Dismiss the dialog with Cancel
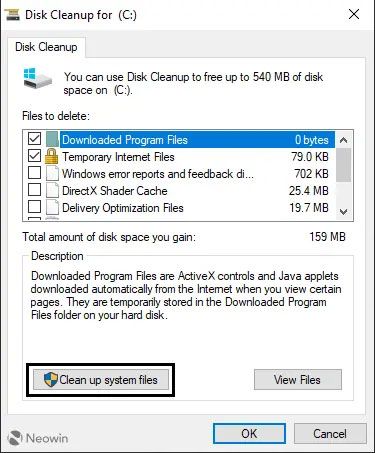Image resolution: width=375 pixels, height=453 pixels. coord(330,434)
